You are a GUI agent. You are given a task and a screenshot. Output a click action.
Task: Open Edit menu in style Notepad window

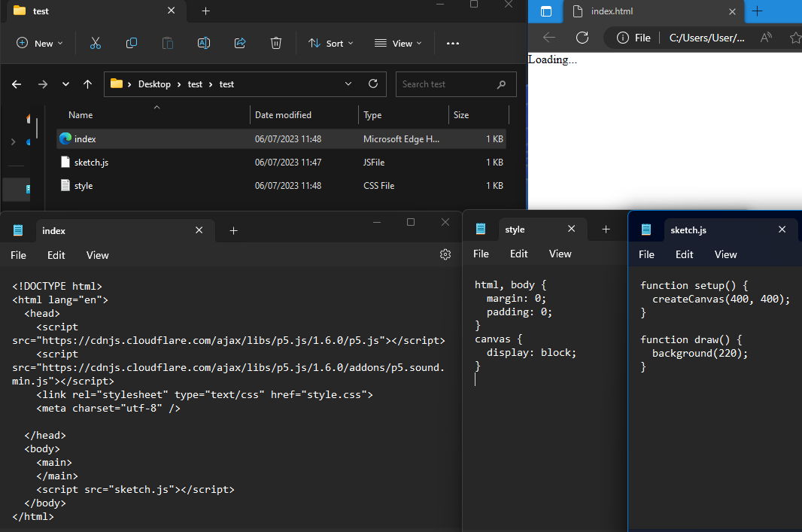[x=518, y=254]
